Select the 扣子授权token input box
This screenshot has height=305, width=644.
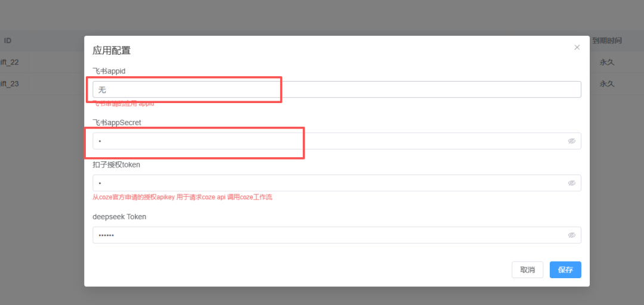(x=337, y=183)
